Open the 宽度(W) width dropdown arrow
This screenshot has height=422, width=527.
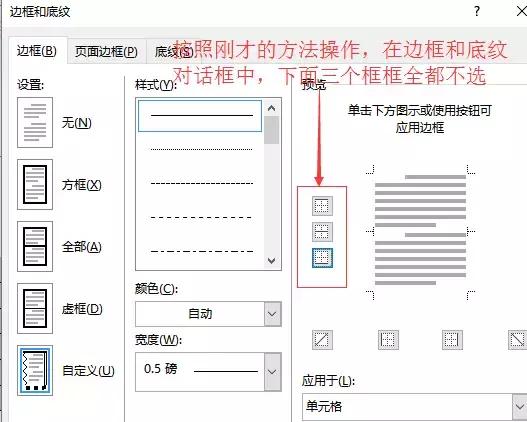272,372
